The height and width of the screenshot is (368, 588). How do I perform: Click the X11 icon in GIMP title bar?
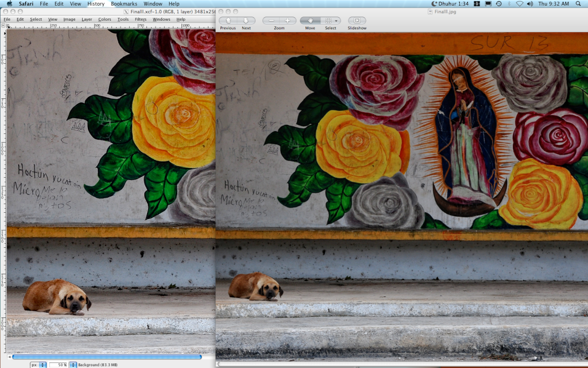tap(126, 11)
